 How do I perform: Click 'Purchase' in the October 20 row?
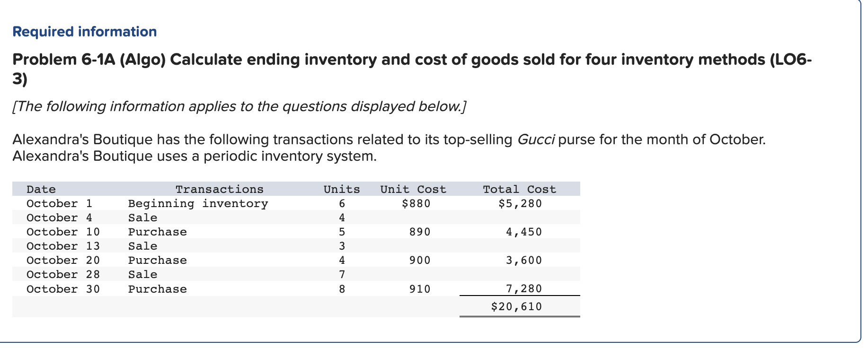158,261
